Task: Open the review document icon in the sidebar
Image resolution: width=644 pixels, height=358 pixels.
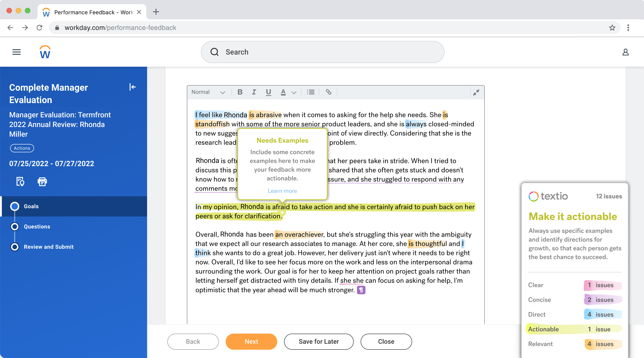Action: click(20, 182)
